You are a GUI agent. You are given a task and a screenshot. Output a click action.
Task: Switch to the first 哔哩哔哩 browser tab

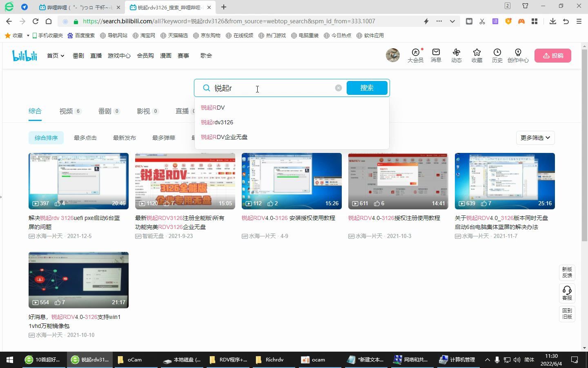click(x=80, y=7)
